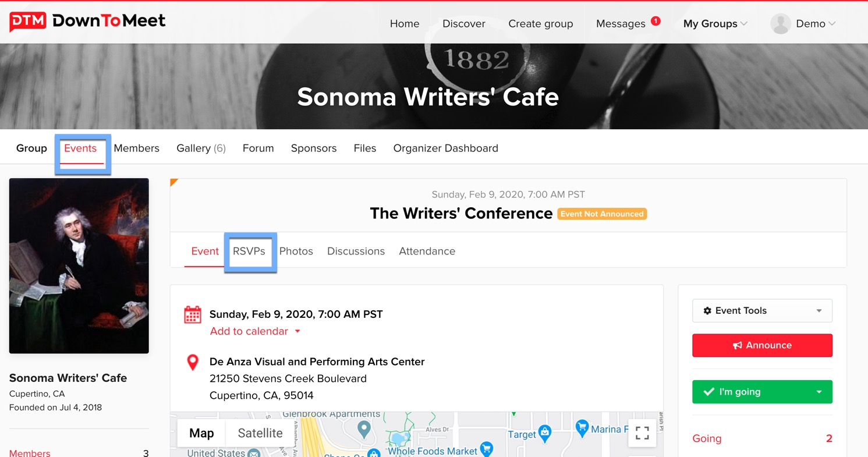Screen dimensions: 868x457
Task: Click the Sonoma Writers' Cafe group portrait
Action: [79, 265]
